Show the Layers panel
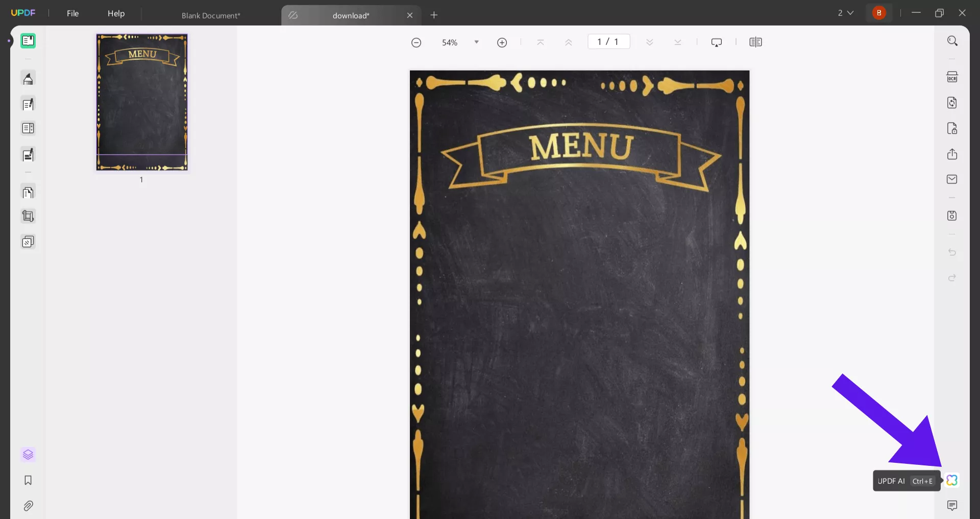 pos(28,455)
